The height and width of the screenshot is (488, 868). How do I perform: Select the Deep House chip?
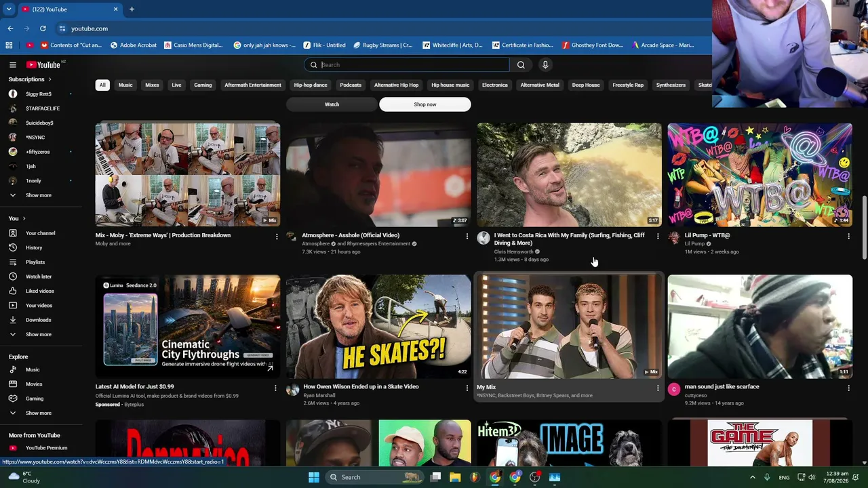(x=586, y=85)
